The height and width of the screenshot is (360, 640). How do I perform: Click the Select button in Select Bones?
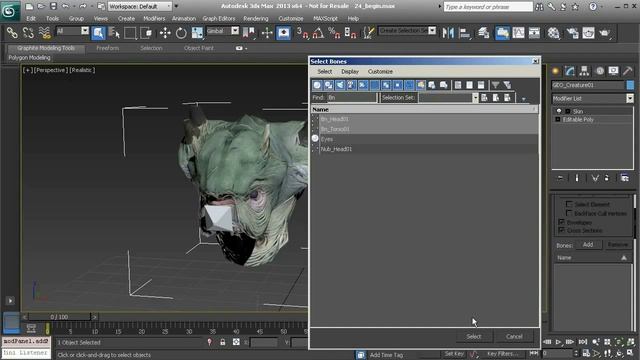[x=473, y=336]
